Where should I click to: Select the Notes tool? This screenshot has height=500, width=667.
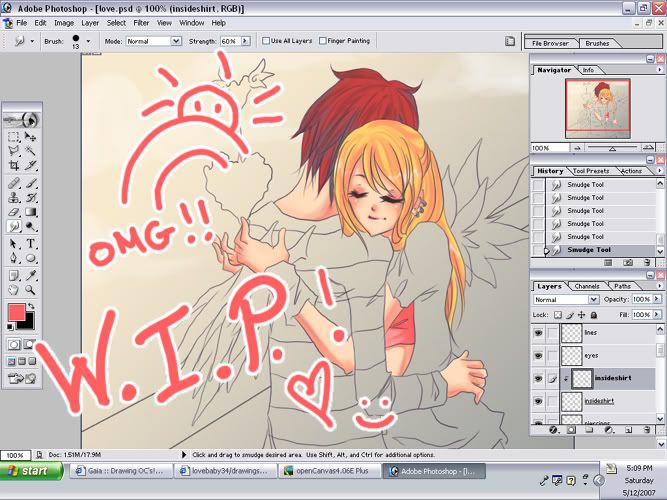[14, 276]
